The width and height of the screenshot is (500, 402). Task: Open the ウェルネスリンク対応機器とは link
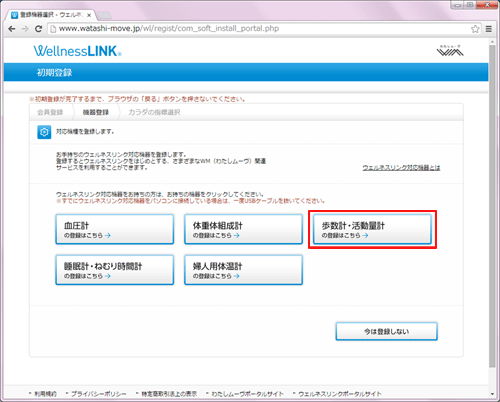point(401,168)
